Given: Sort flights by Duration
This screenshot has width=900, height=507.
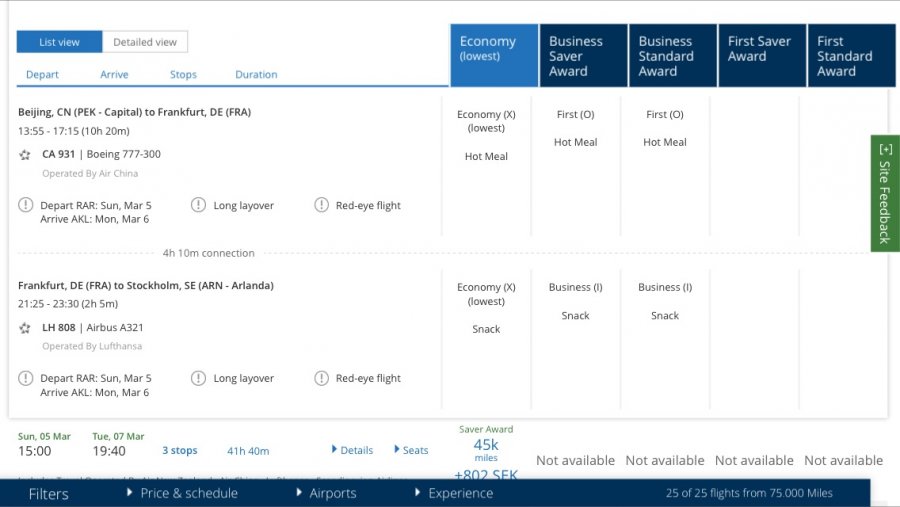Looking at the screenshot, I should 256,75.
